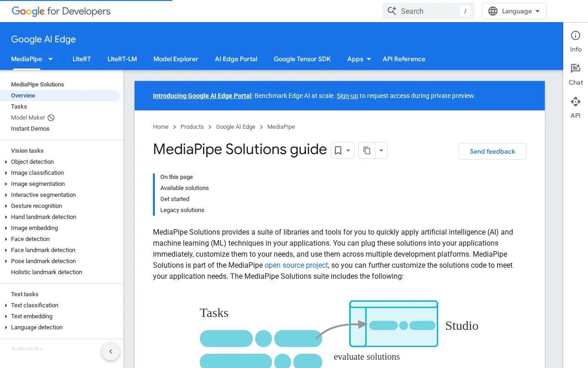Click the Introducing Google AI Edge Portal link
The width and height of the screenshot is (588, 368).
[x=202, y=96]
